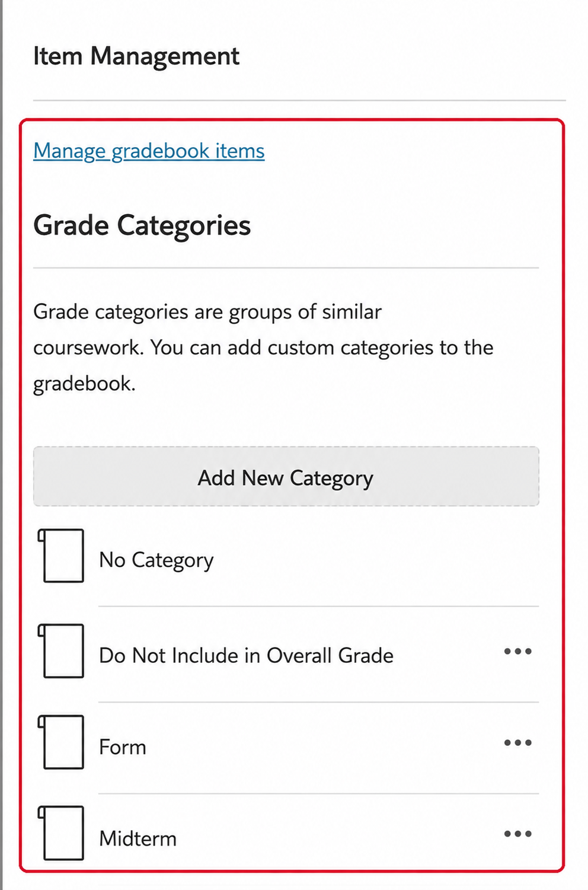Select the Do Not Include in Overall Grade label
Viewport: 588px width, 890px height.
point(246,655)
